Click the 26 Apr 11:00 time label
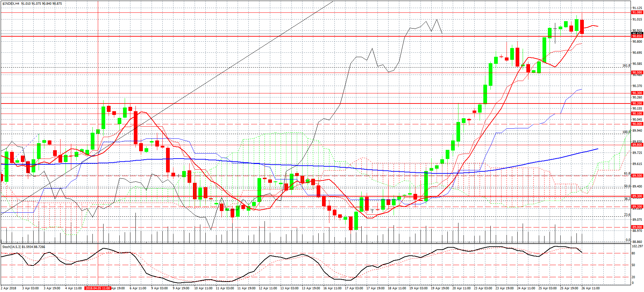This screenshot has width=644, height=292. (x=590, y=288)
